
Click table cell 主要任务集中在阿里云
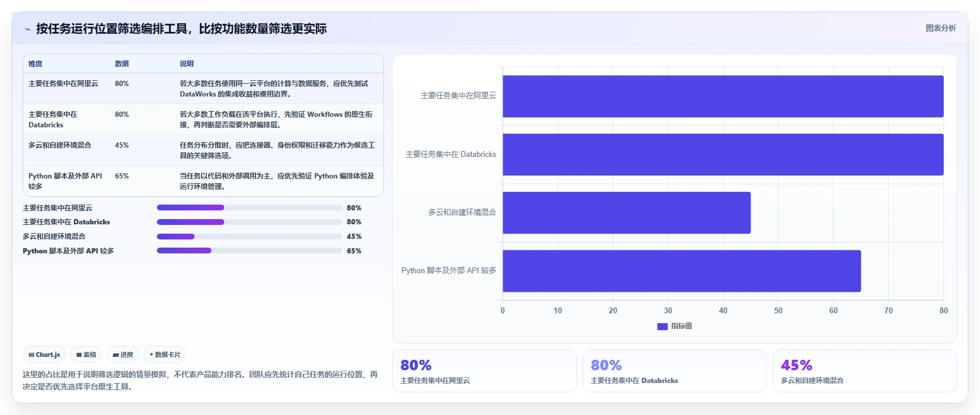point(63,84)
